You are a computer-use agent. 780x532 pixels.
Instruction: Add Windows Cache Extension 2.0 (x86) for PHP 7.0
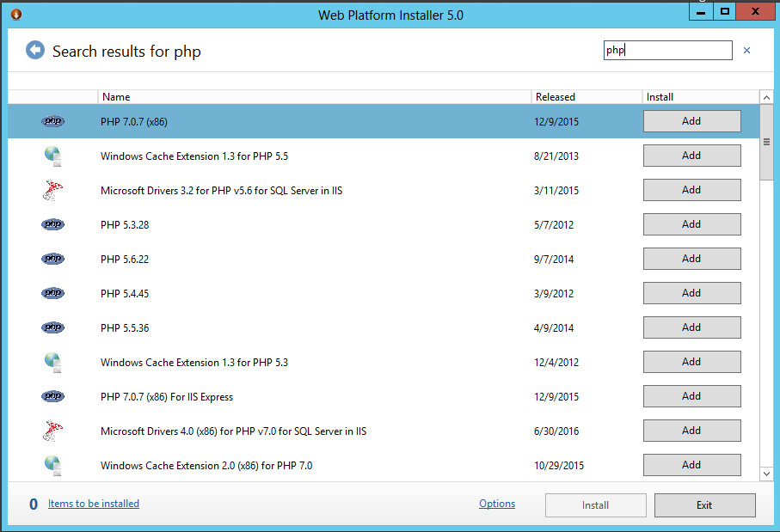click(x=692, y=465)
